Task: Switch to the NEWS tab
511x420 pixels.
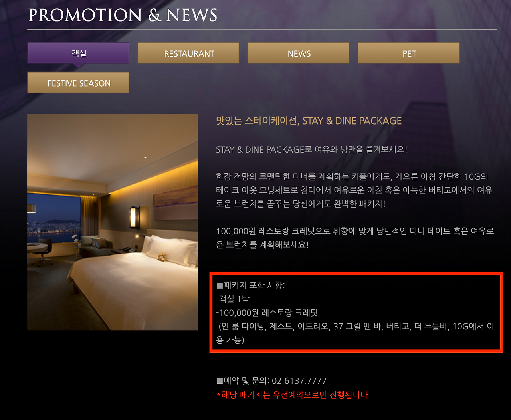Action: (x=299, y=53)
